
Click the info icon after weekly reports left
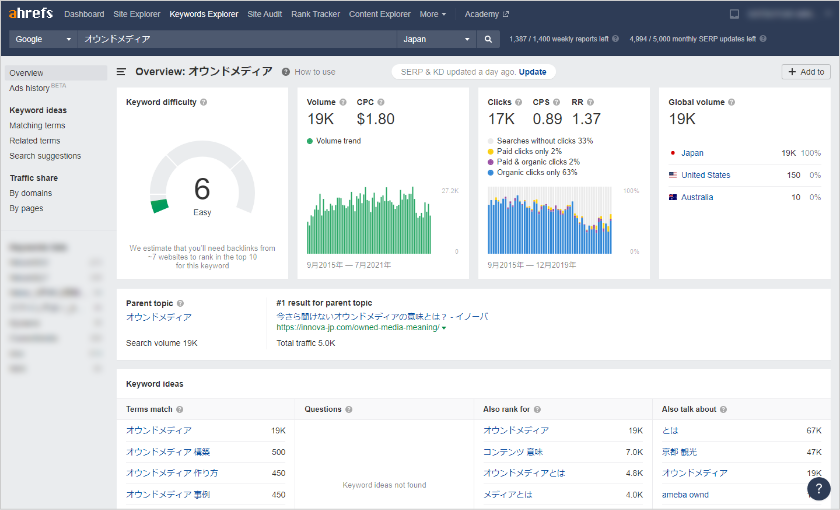point(616,39)
